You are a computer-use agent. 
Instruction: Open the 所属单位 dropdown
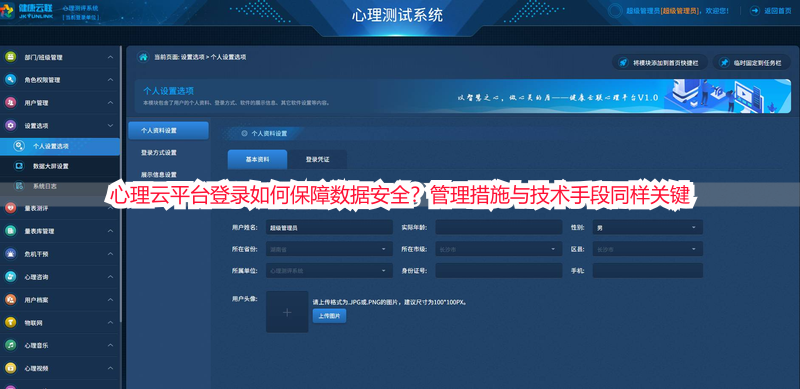click(x=329, y=271)
